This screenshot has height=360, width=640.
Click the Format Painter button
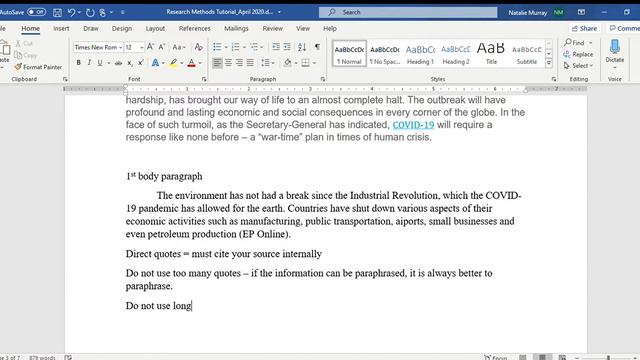click(38, 67)
